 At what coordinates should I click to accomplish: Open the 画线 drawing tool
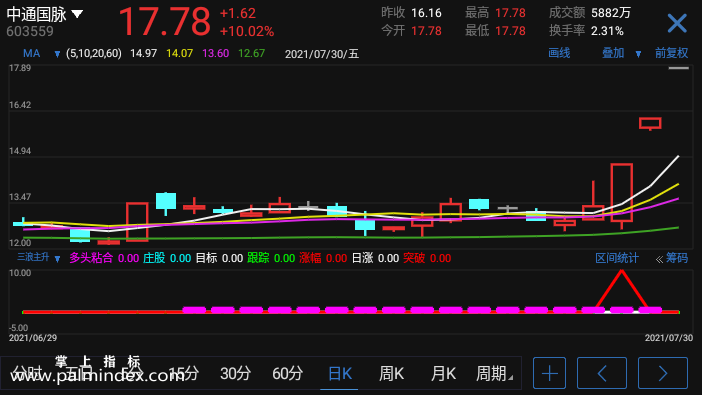(x=559, y=53)
